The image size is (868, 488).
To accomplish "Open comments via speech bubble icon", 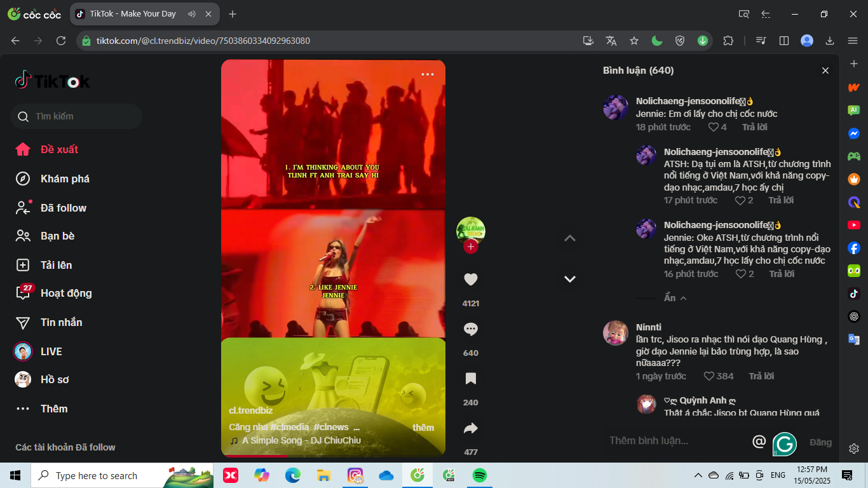I will tap(470, 329).
